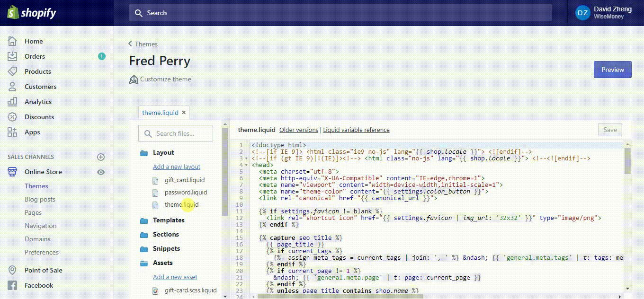The height and width of the screenshot is (299, 644).
Task: Click the Shopify logo
Action: pyautogui.click(x=31, y=13)
